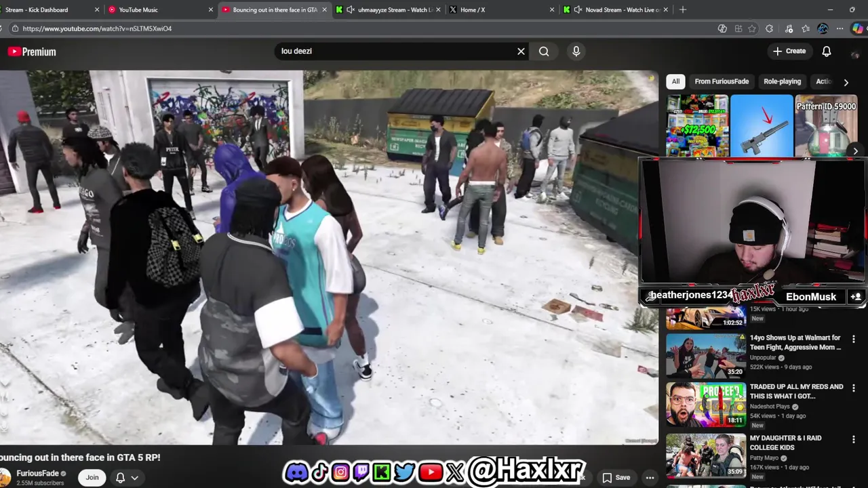This screenshot has width=868, height=488.
Task: Select the 'All' filter chip
Action: click(675, 81)
